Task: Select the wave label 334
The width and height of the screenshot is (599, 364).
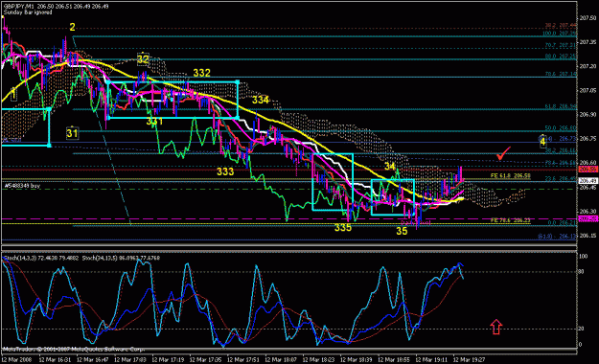Action: click(x=261, y=100)
